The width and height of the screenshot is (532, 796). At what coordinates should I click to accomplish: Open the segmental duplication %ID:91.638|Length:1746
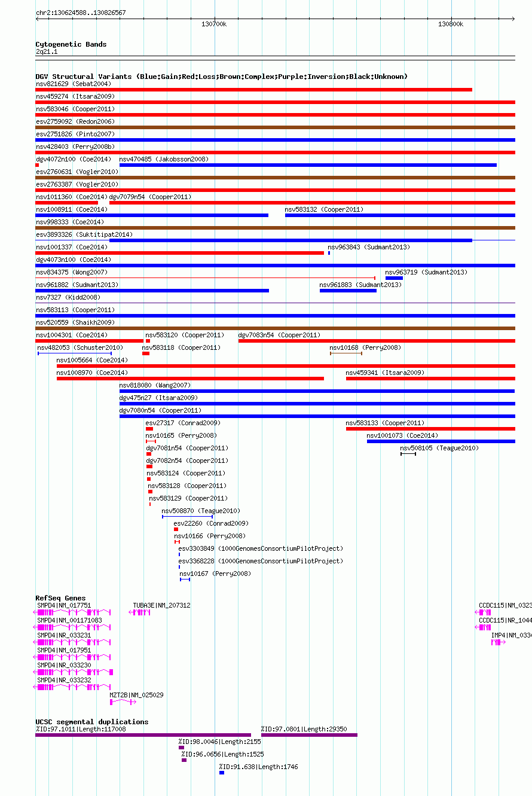point(258,767)
